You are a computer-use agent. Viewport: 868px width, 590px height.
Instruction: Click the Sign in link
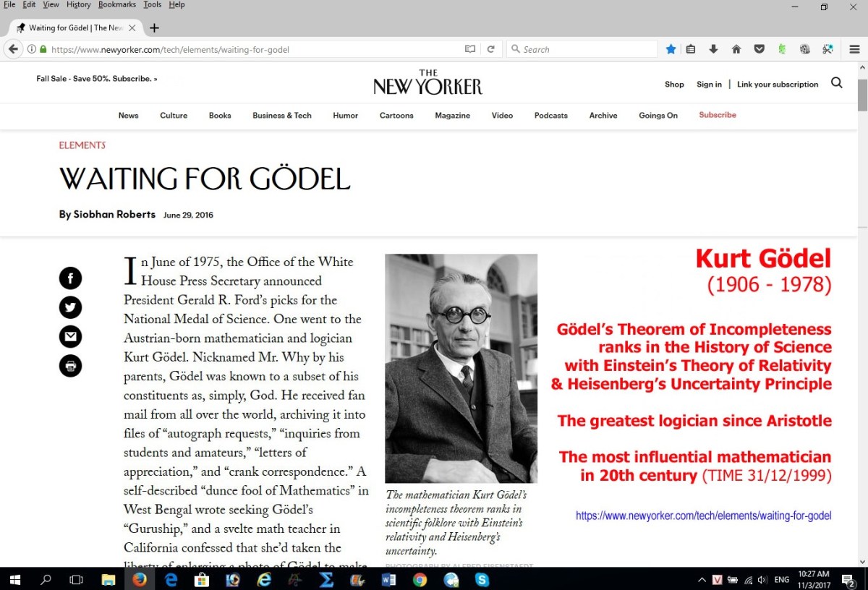pos(709,85)
